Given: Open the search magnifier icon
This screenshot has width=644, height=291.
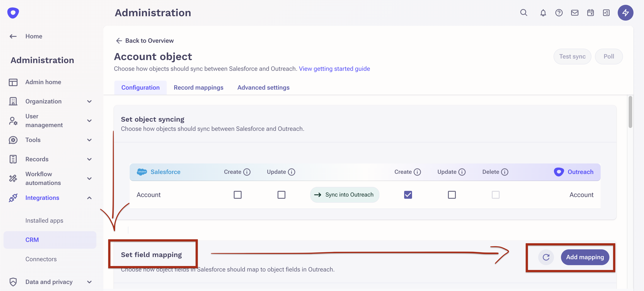Looking at the screenshot, I should [x=524, y=12].
